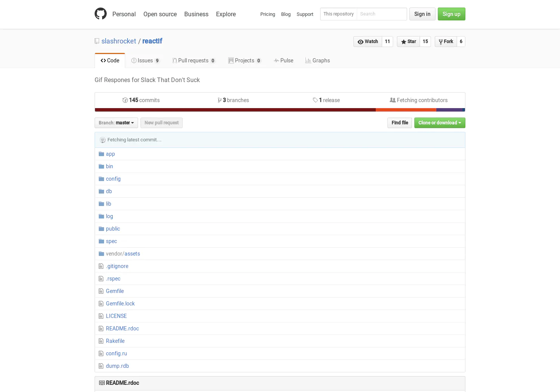This screenshot has width=560, height=392.
Task: Click the dark red language bar segment
Action: click(235, 110)
